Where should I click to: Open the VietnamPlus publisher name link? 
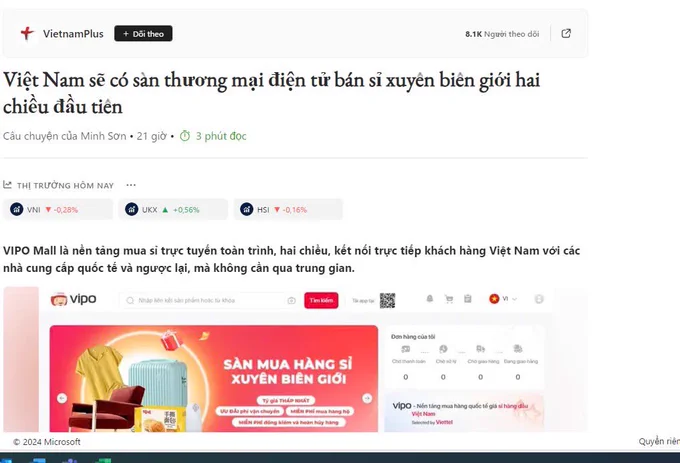tap(73, 34)
